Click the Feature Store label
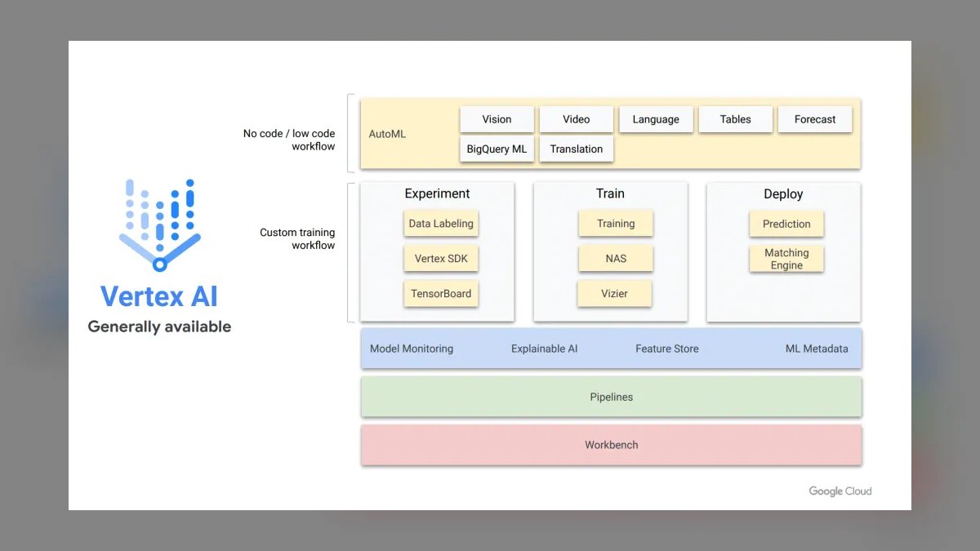 click(x=667, y=349)
